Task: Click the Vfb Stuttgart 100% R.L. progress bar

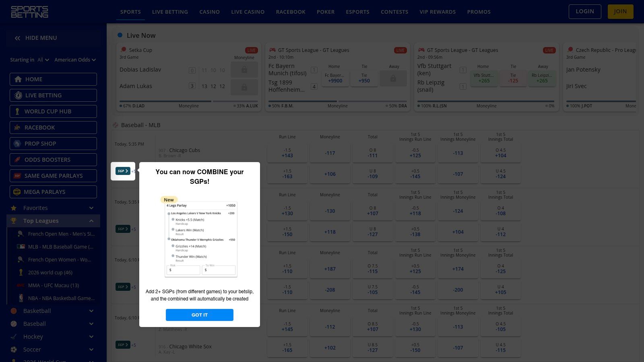Action: 486,101
